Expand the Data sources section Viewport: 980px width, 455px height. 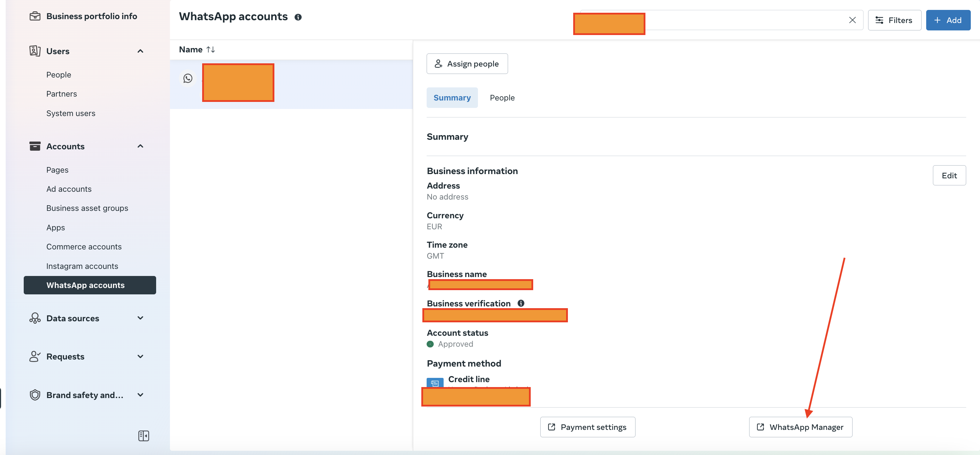click(141, 318)
